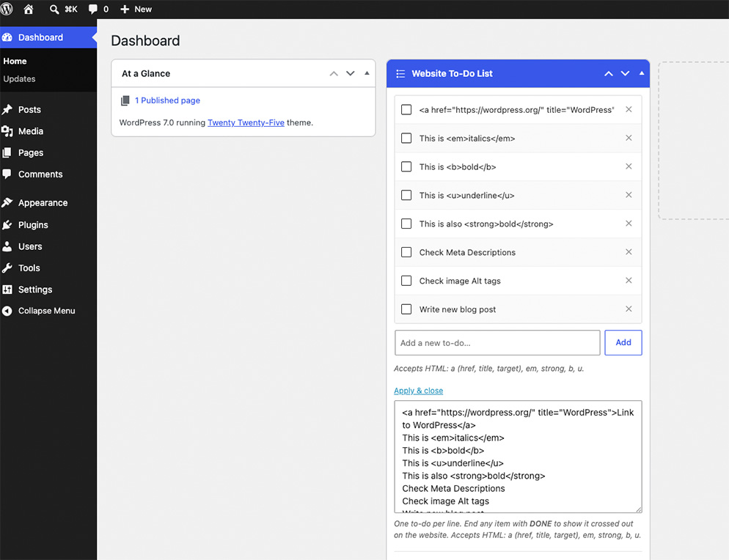Open the WordPress logo menu

point(7,9)
